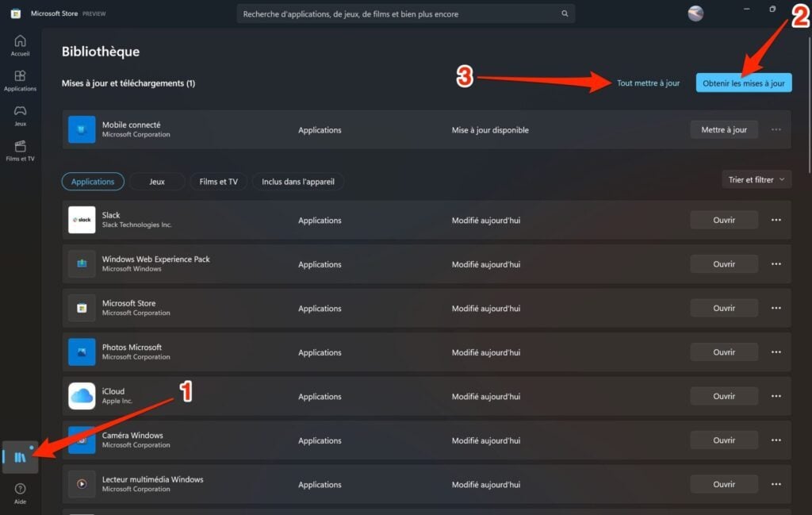Click the Photos Microsoft name text

point(132,347)
